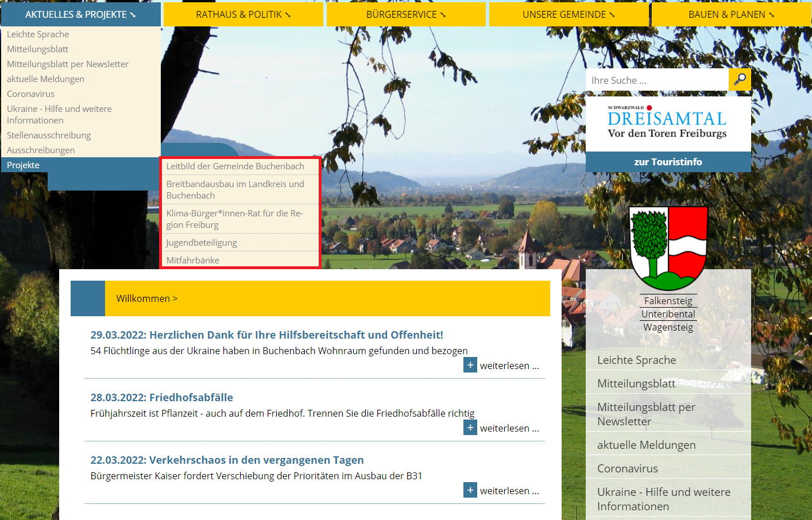Click the magnifying glass search icon
Screen dimensions: 812x520
pos(740,80)
